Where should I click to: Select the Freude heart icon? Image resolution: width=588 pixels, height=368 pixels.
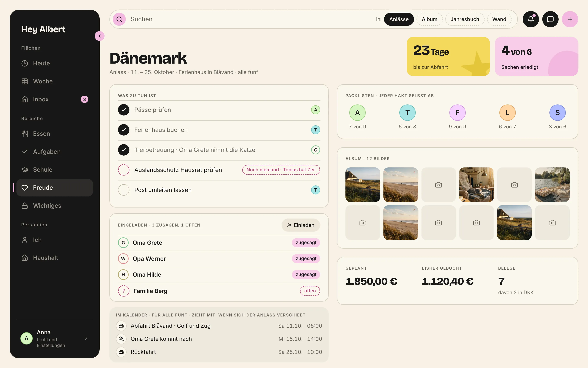tap(25, 188)
